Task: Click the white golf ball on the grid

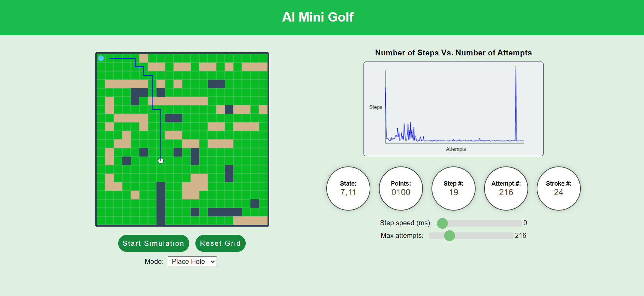Action: pos(161,161)
